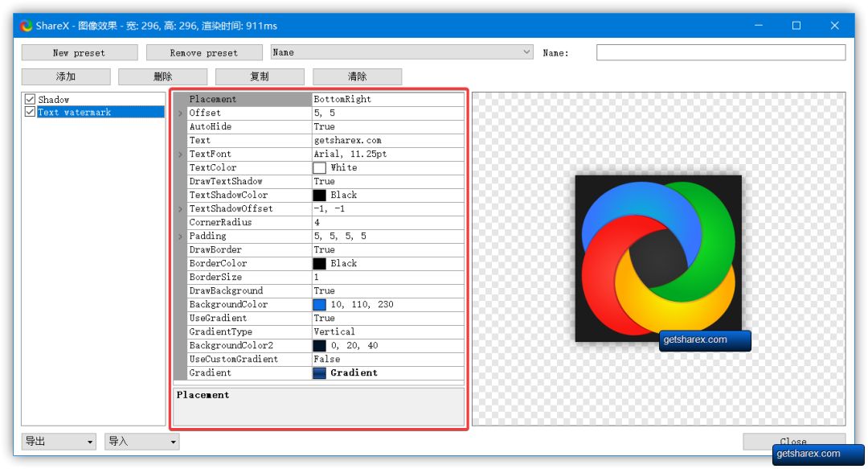The image size is (868, 469).
Task: Click the ShareX logo preview image
Action: coord(658,258)
